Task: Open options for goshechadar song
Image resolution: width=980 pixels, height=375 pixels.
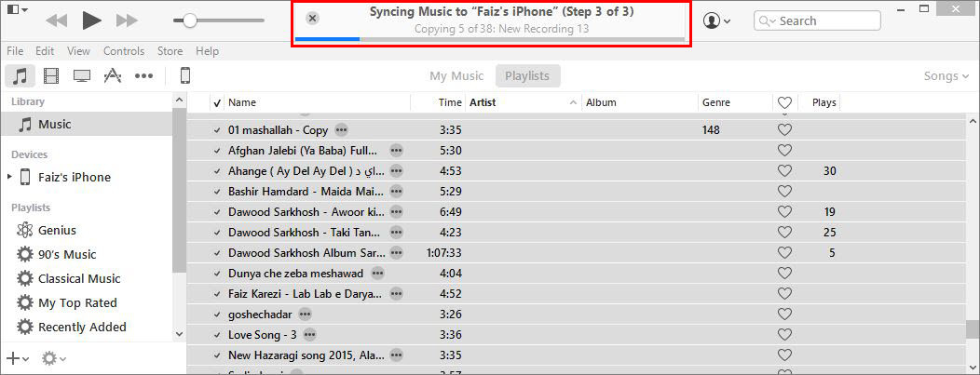Action: tap(305, 315)
